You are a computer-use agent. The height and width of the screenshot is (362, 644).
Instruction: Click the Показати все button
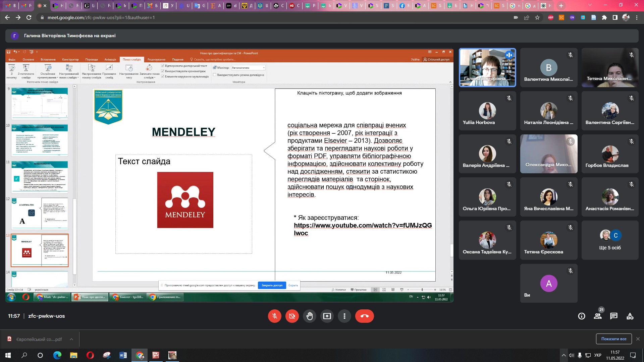(613, 339)
